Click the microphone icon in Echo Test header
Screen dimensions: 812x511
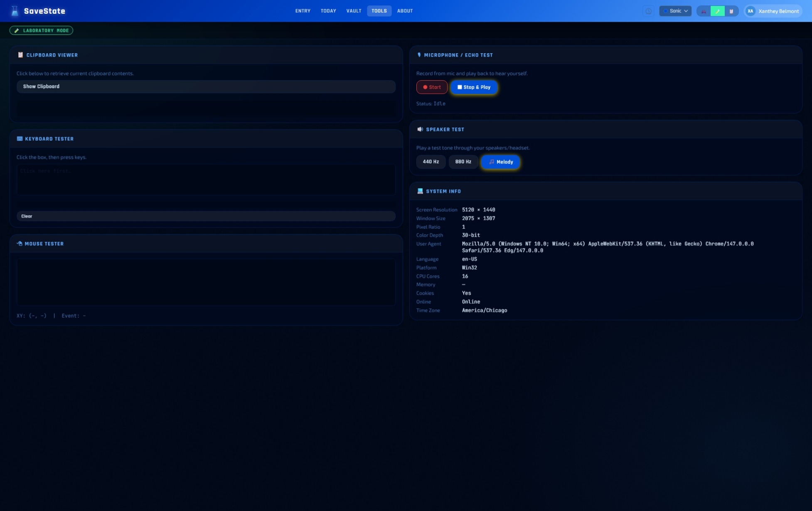(419, 54)
